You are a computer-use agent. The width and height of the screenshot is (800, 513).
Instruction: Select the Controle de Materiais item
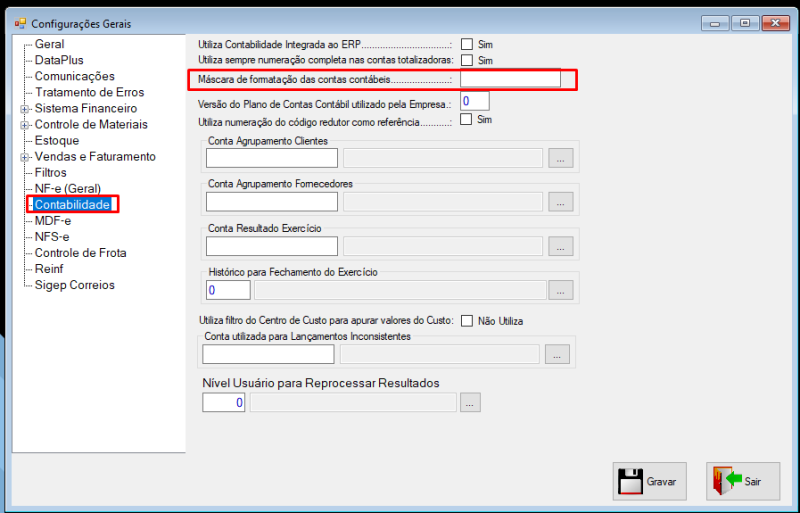click(x=91, y=125)
